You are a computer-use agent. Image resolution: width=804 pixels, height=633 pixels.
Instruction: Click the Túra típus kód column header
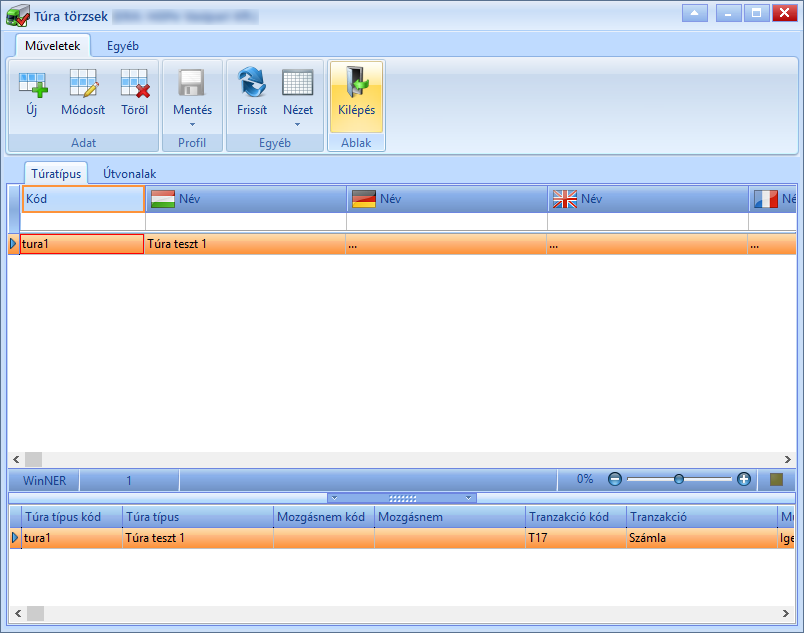[72, 517]
